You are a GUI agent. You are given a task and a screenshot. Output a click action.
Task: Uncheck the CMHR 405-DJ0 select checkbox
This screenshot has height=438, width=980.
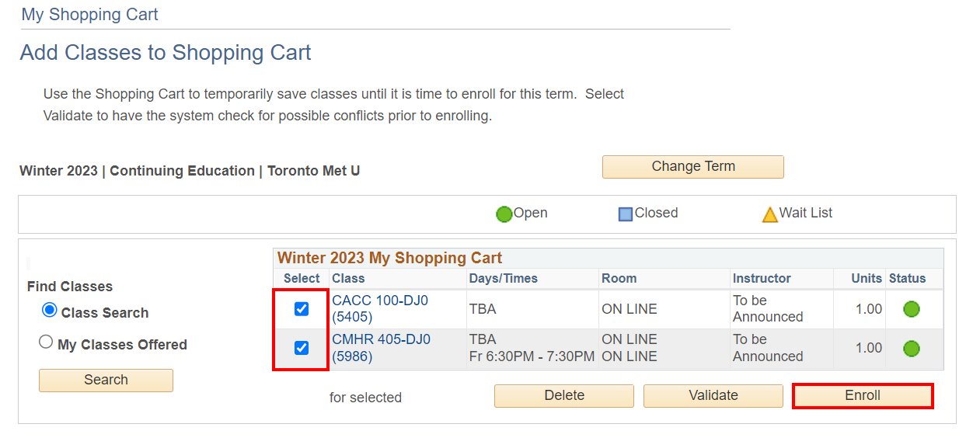click(302, 348)
